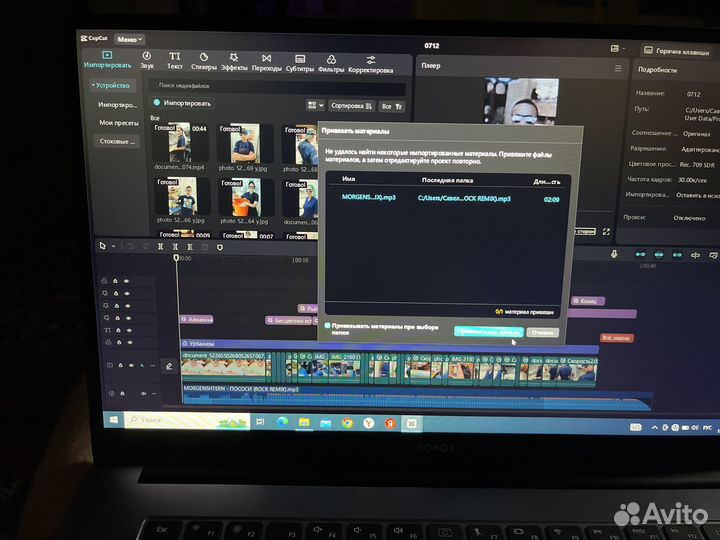Click the Поиск медиафайлов search field
720x540 pixels.
pos(278,86)
